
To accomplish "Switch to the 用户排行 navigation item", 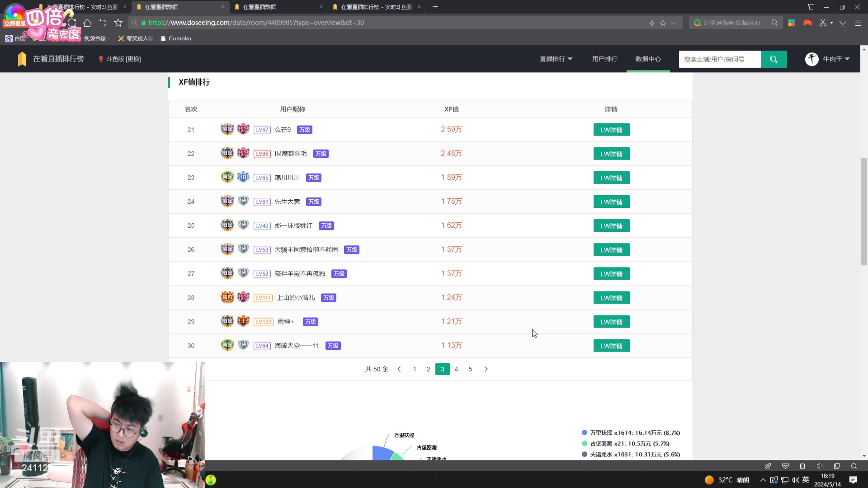I will coord(604,59).
